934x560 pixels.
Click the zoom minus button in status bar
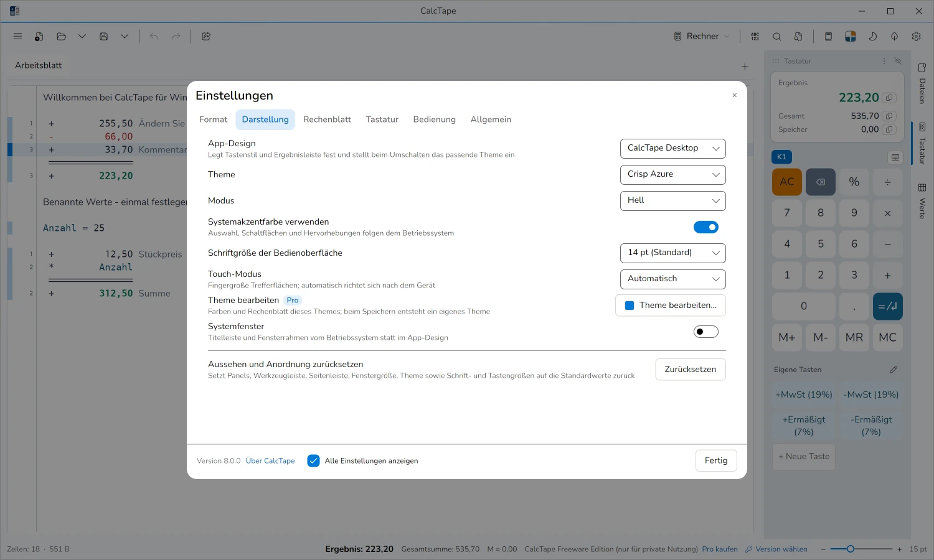click(x=823, y=549)
